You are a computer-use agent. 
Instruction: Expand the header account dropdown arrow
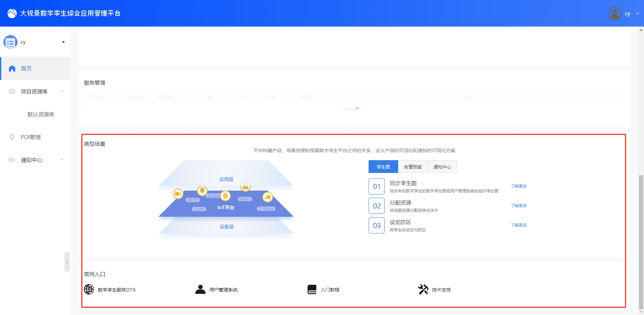[x=638, y=13]
